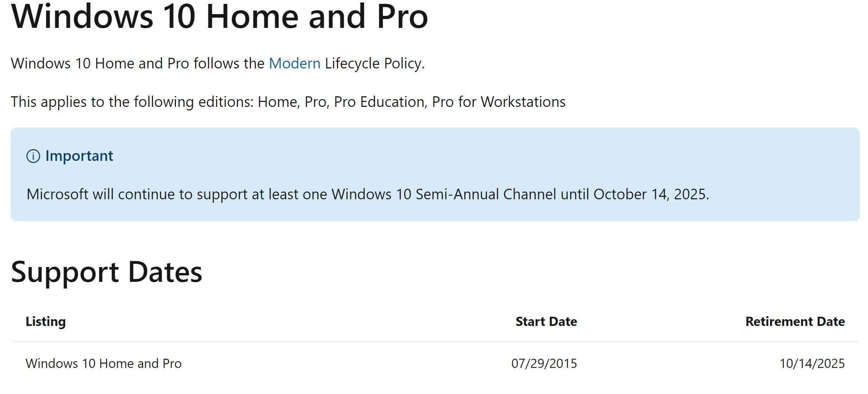This screenshot has height=394, width=868.
Task: Click the editions list sentence
Action: (288, 102)
